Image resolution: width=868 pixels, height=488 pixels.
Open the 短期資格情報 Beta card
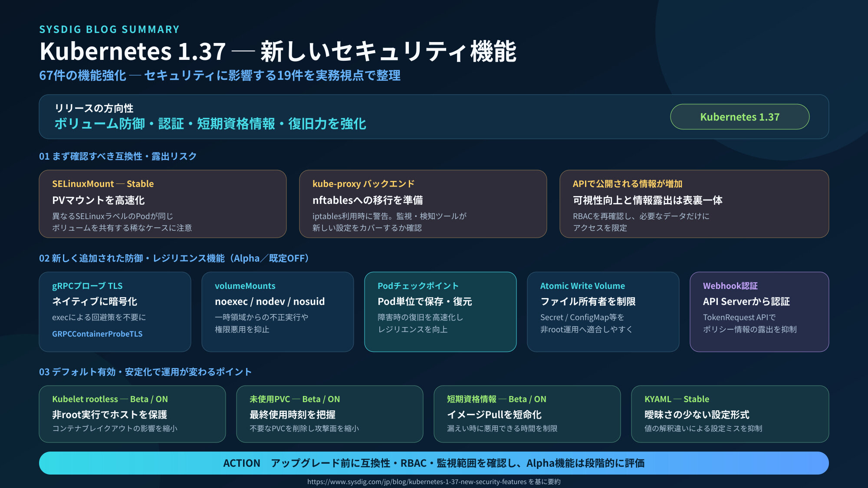[527, 414]
